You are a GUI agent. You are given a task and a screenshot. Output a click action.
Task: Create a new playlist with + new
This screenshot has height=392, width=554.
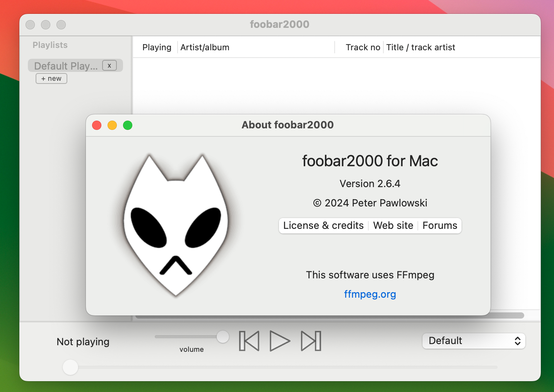pos(51,78)
